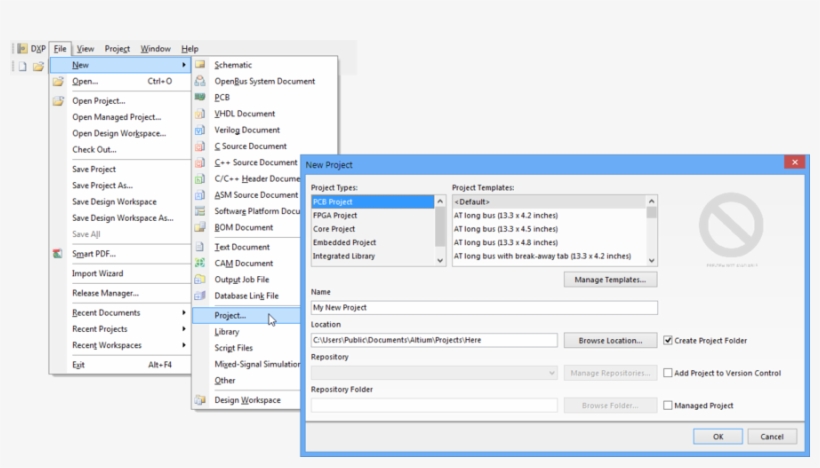Open the File menu
This screenshot has width=820, height=468.
click(60, 49)
